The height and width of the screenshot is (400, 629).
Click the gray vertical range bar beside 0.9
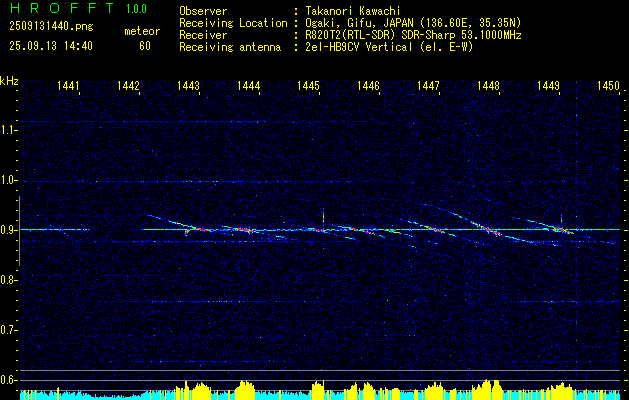pos(19,231)
